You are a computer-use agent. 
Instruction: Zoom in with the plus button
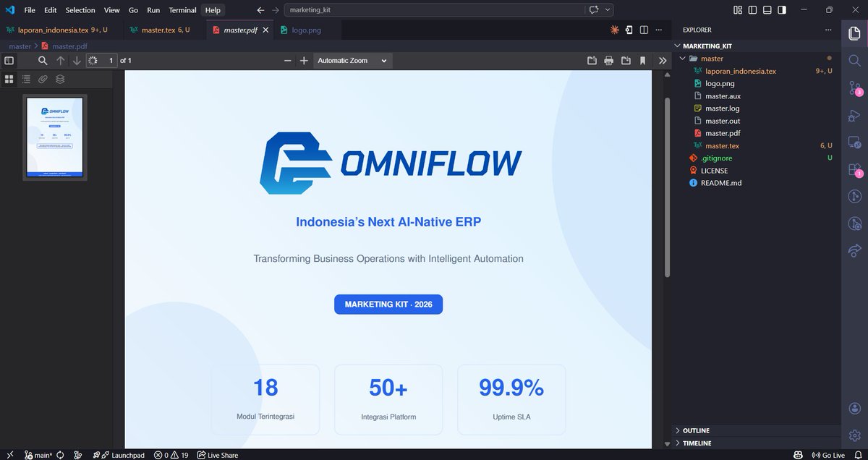[x=304, y=61]
